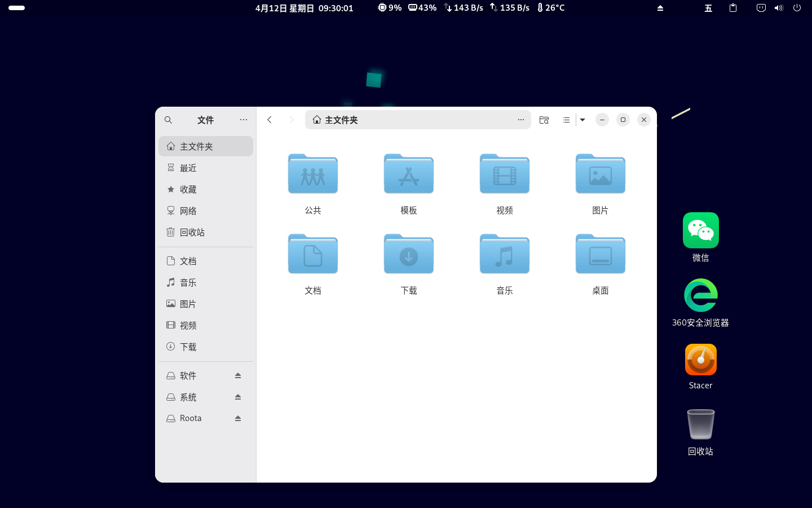Open view options dropdown arrow
Image resolution: width=812 pixels, height=508 pixels.
582,120
